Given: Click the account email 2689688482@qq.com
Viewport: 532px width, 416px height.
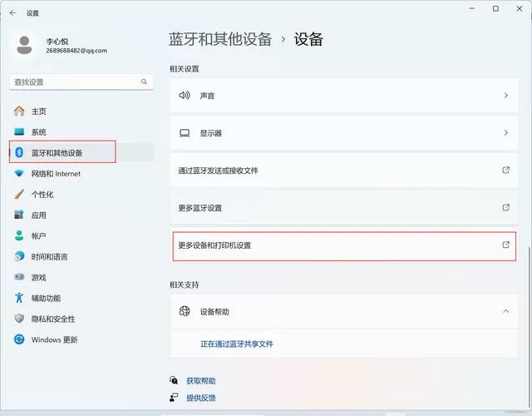Looking at the screenshot, I should point(76,51).
